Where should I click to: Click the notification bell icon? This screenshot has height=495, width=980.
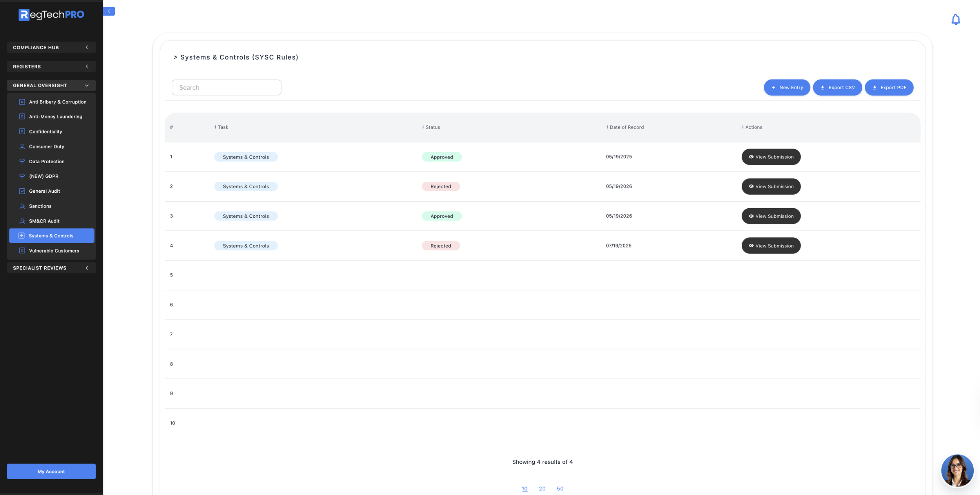coord(955,19)
